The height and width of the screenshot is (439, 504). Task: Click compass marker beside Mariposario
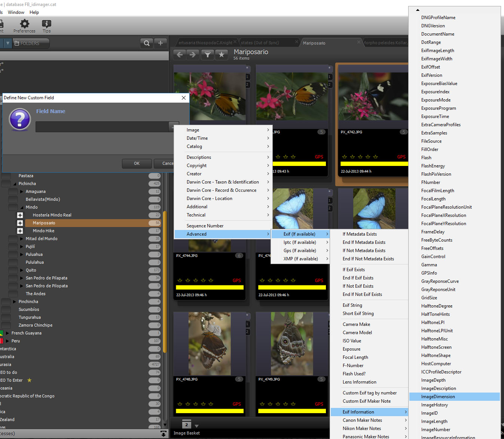20,223
